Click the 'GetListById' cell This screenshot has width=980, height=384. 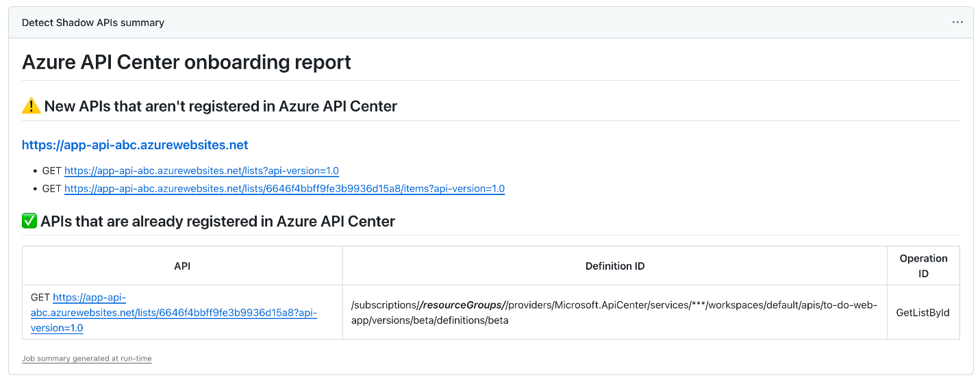click(x=923, y=312)
